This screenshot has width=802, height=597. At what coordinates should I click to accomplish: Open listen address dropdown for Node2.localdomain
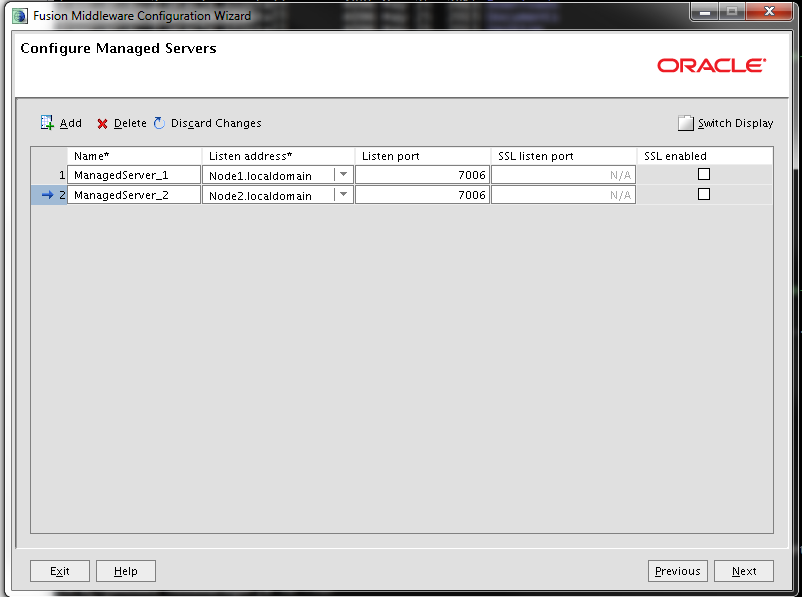(343, 195)
